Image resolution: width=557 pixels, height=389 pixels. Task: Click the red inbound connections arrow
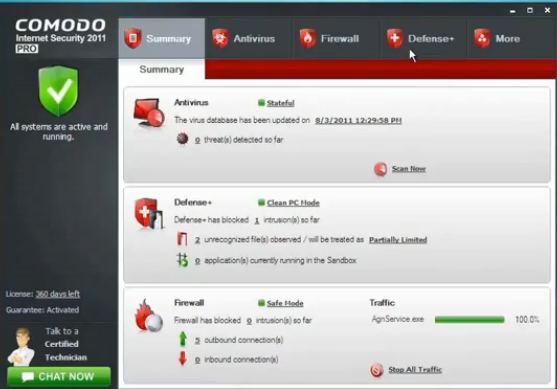[183, 358]
